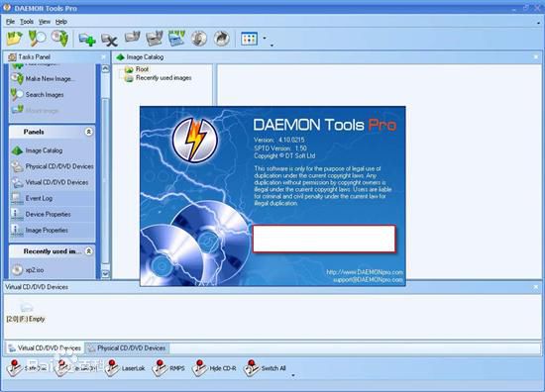This screenshot has height=392, width=545.
Task: Close the Tasks Panel
Action: (103, 57)
